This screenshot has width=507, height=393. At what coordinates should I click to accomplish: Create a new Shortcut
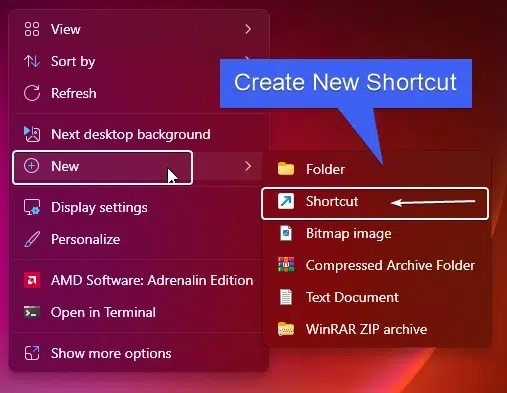376,203
